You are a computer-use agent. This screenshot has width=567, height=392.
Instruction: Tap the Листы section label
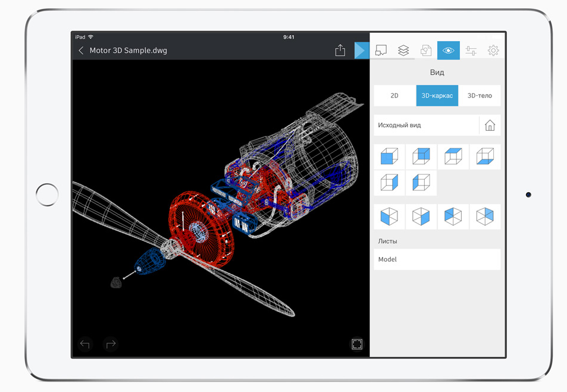pyautogui.click(x=388, y=241)
